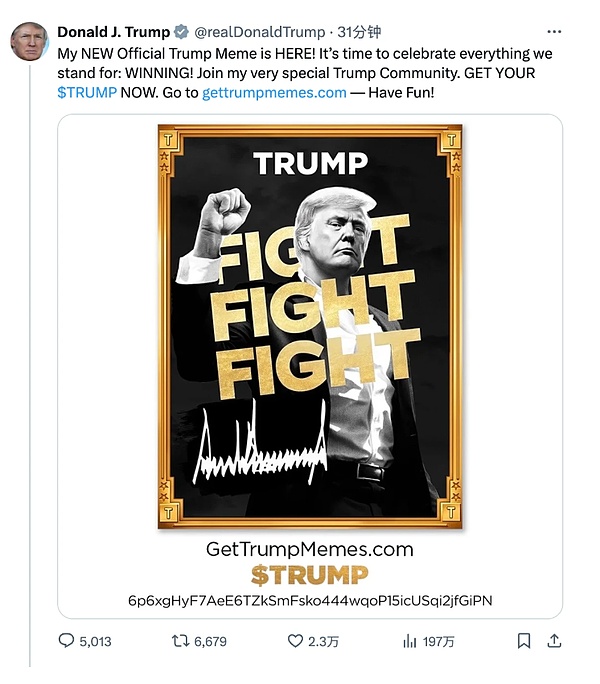Bookmark this post

coord(524,640)
